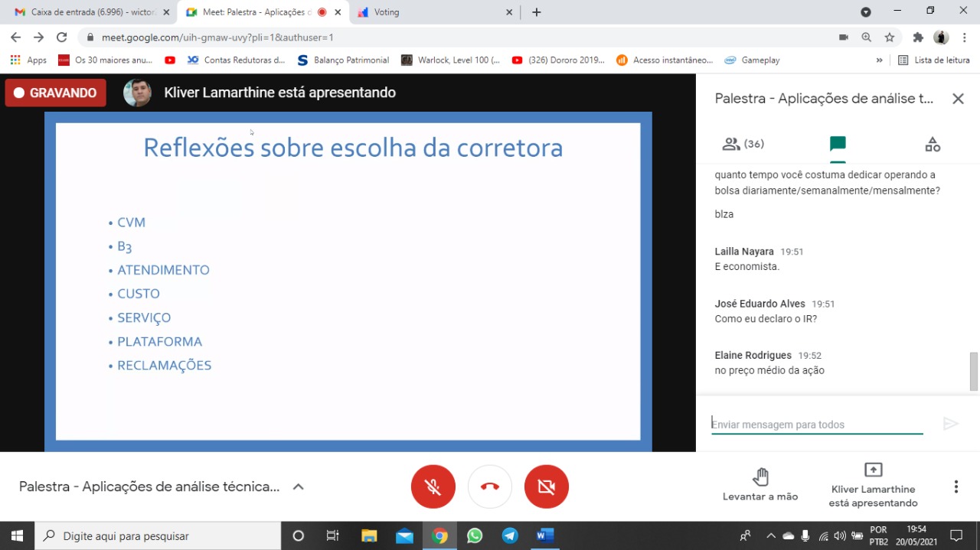Unmute the microphone
This screenshot has width=980, height=550.
point(433,487)
